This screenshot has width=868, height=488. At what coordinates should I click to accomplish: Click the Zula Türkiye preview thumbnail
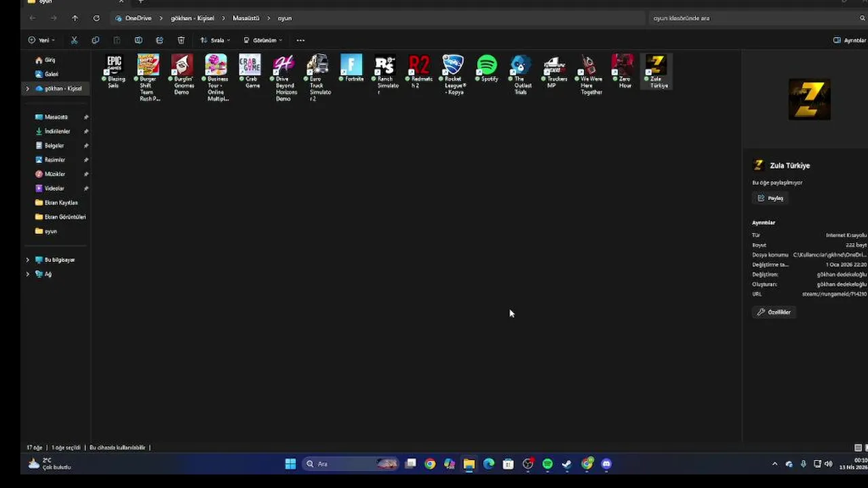(x=810, y=100)
